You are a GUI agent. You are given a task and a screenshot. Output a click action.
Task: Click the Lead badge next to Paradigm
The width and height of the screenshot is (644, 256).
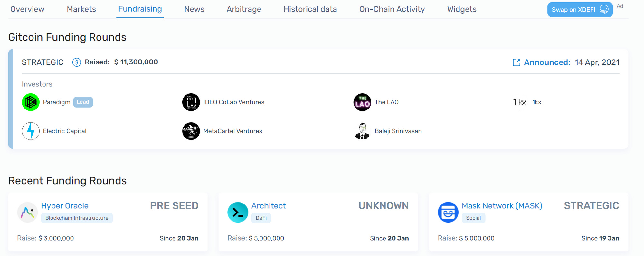coord(83,102)
